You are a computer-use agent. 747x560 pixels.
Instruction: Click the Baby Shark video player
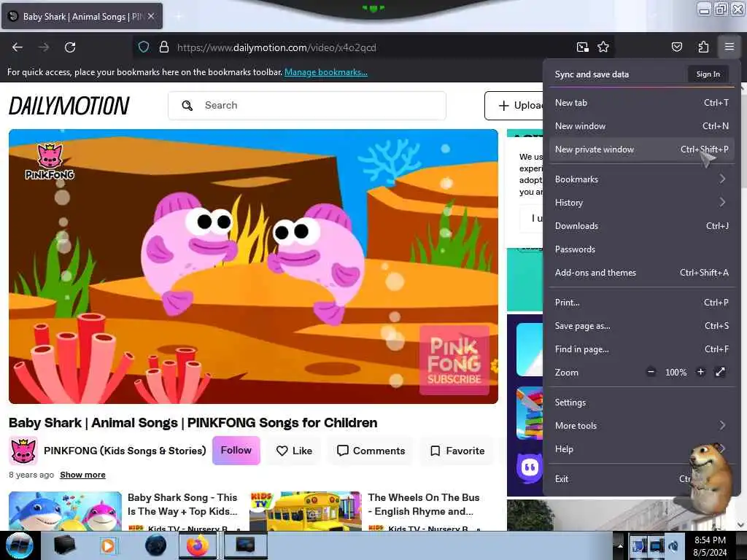[253, 266]
